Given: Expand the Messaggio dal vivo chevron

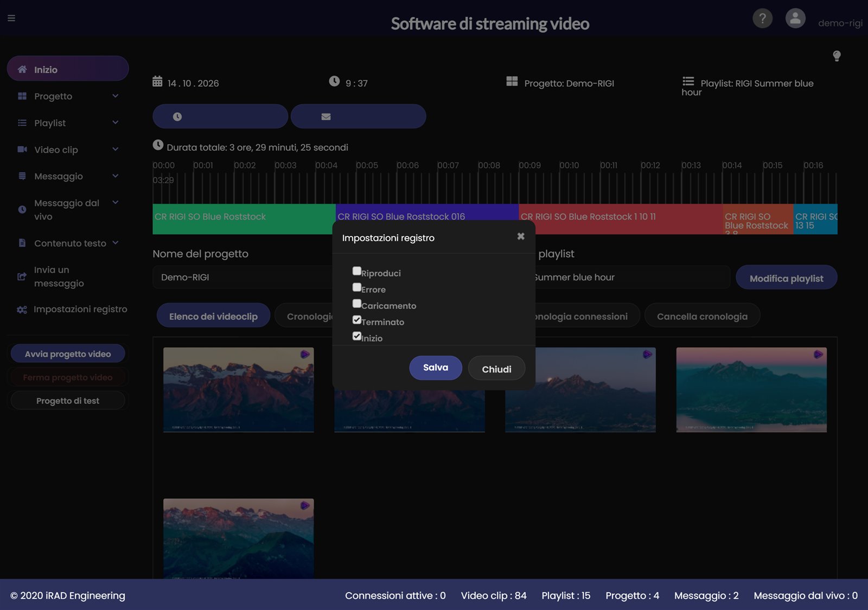Looking at the screenshot, I should tap(116, 202).
